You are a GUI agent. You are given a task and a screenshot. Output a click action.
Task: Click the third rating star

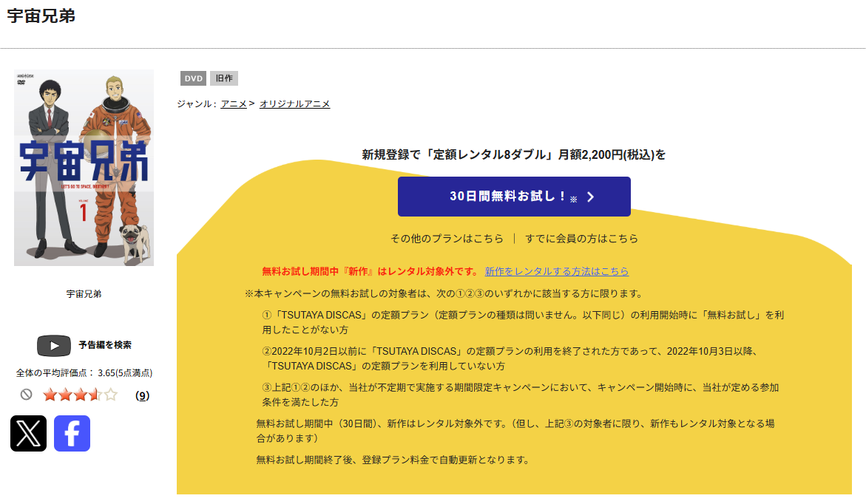point(80,395)
